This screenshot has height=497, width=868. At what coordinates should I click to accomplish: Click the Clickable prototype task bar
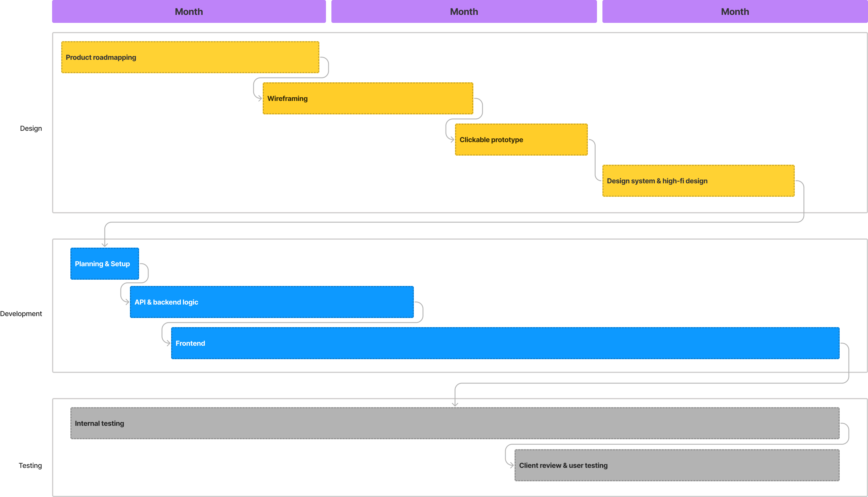522,139
